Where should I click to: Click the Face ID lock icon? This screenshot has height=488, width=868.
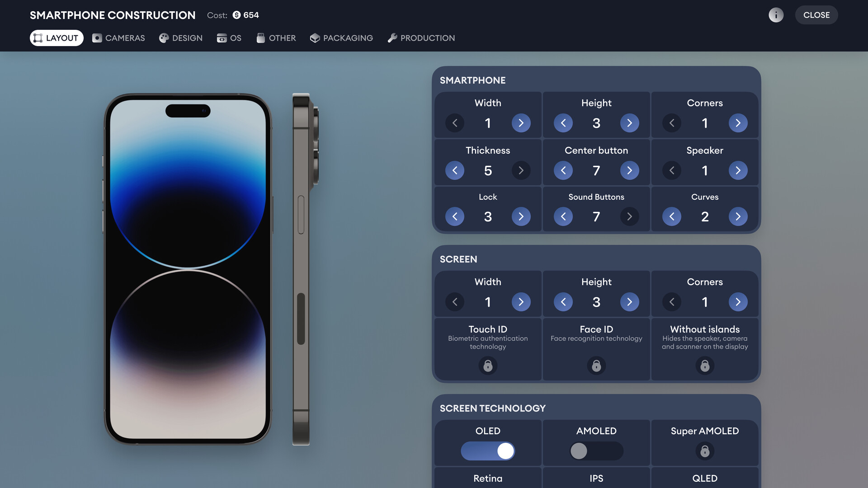(x=596, y=366)
